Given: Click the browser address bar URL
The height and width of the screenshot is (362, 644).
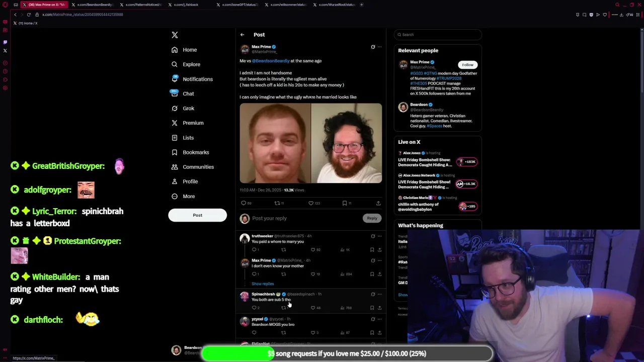Looking at the screenshot, I should pyautogui.click(x=83, y=15).
